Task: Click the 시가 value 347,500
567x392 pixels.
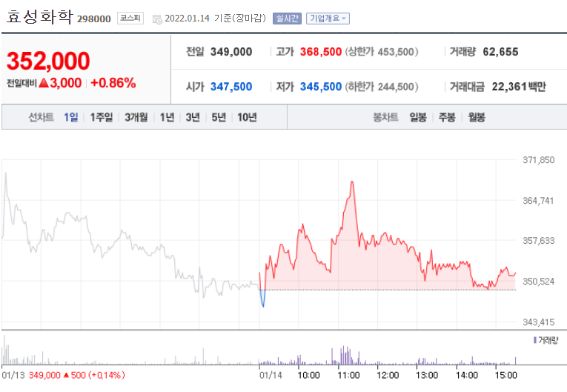Action: tap(231, 87)
